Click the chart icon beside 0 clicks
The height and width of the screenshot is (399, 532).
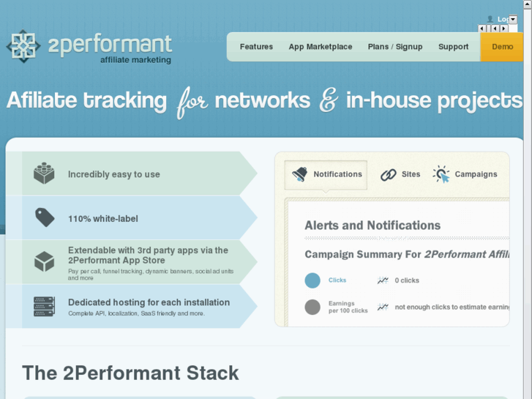[x=383, y=280]
